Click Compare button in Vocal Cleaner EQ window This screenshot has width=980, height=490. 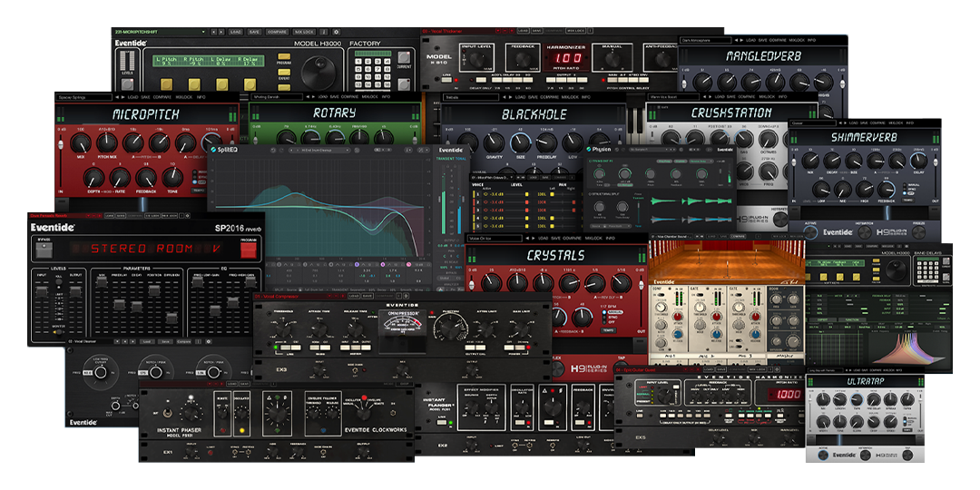coord(183,342)
